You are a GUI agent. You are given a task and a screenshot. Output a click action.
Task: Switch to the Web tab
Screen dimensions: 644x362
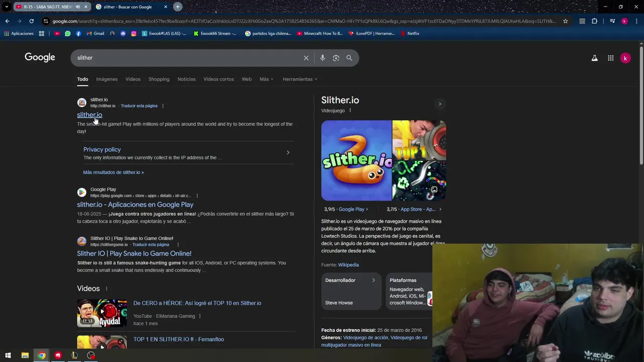[x=247, y=79]
